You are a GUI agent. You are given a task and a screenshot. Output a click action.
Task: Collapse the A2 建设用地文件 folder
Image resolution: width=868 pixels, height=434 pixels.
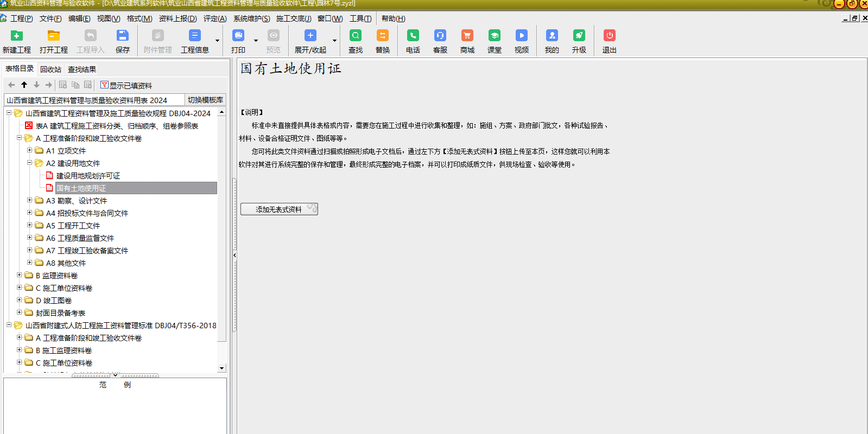click(30, 163)
